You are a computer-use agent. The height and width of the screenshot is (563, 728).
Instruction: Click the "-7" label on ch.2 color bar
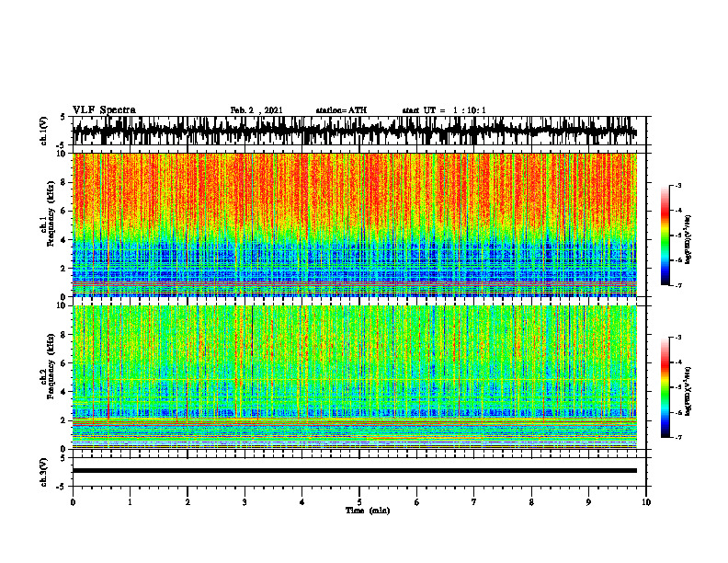(678, 438)
